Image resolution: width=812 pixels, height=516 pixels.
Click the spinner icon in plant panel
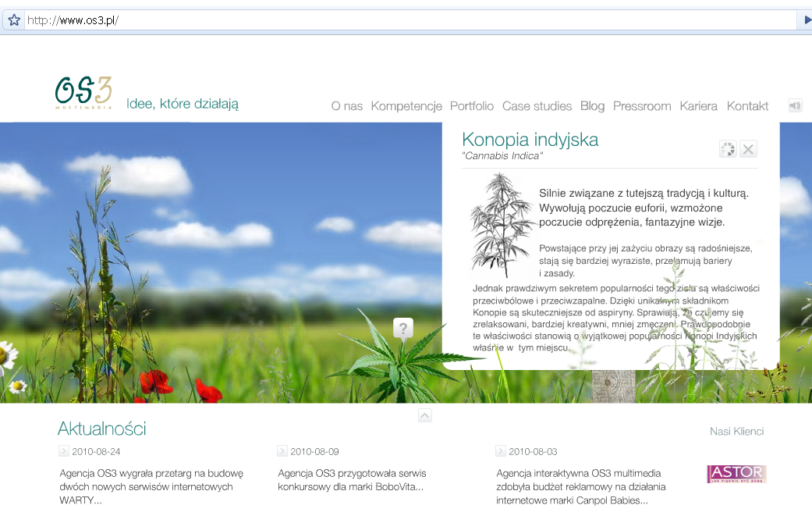pos(728,149)
